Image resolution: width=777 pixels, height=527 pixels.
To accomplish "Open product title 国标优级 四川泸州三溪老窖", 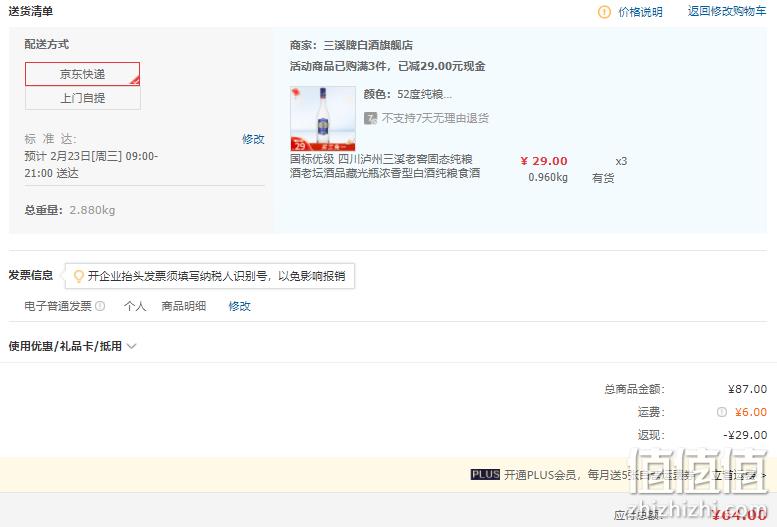I will pos(385,166).
